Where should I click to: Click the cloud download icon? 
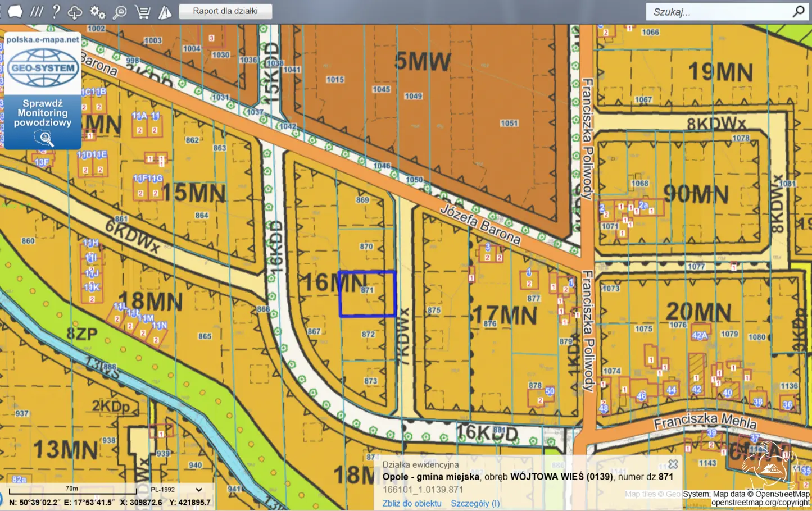point(75,12)
